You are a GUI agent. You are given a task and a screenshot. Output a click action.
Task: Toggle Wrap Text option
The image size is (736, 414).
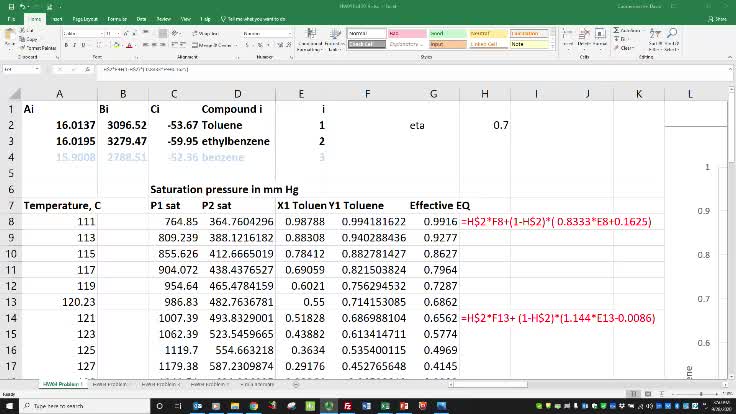coord(210,33)
